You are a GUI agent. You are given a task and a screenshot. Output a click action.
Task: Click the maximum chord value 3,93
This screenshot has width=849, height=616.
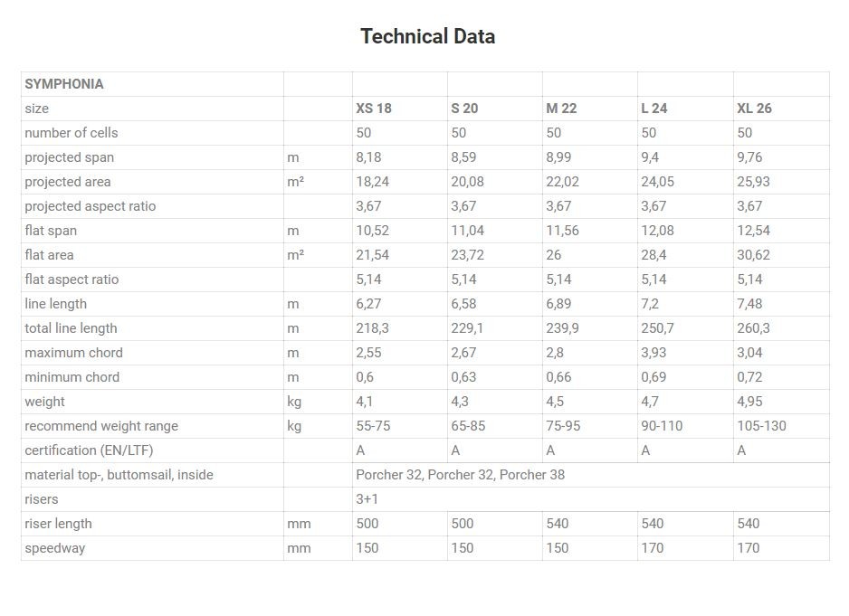(x=653, y=353)
